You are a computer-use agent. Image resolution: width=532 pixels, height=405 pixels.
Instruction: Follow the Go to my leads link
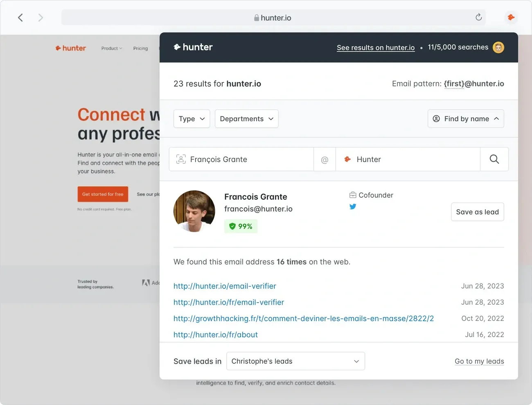tap(479, 361)
